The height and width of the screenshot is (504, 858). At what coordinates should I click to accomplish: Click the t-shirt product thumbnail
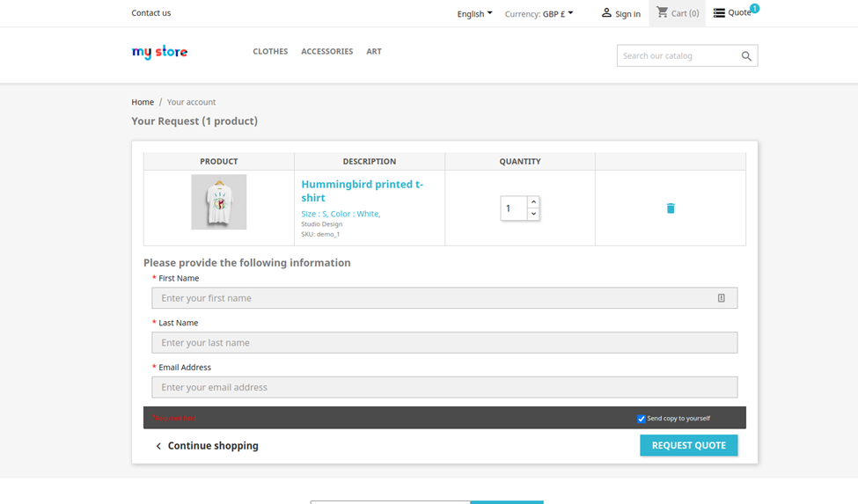[219, 201]
